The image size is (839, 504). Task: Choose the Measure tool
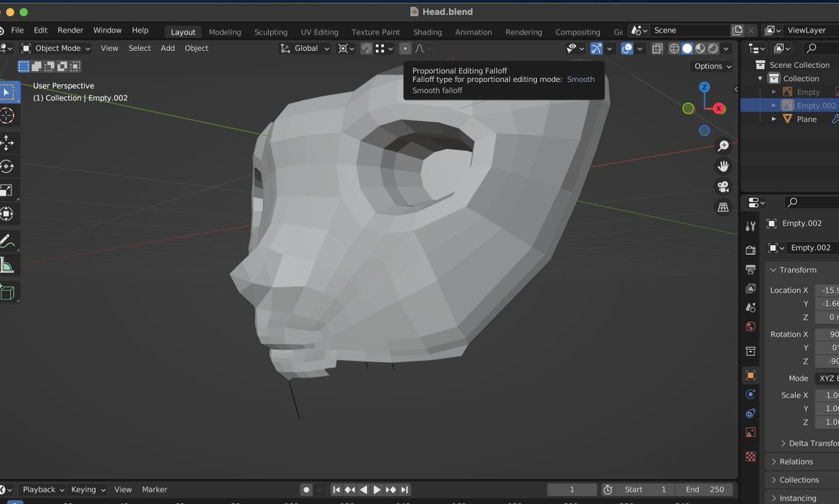click(7, 266)
